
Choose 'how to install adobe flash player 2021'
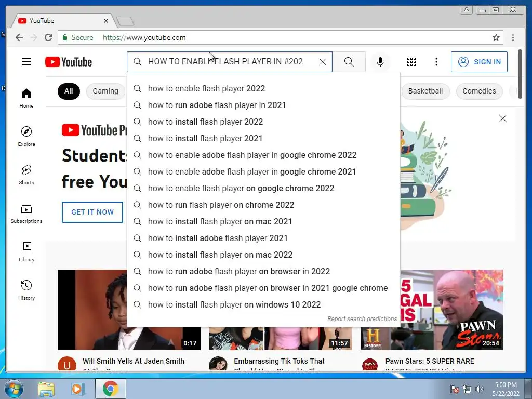pyautogui.click(x=263, y=238)
